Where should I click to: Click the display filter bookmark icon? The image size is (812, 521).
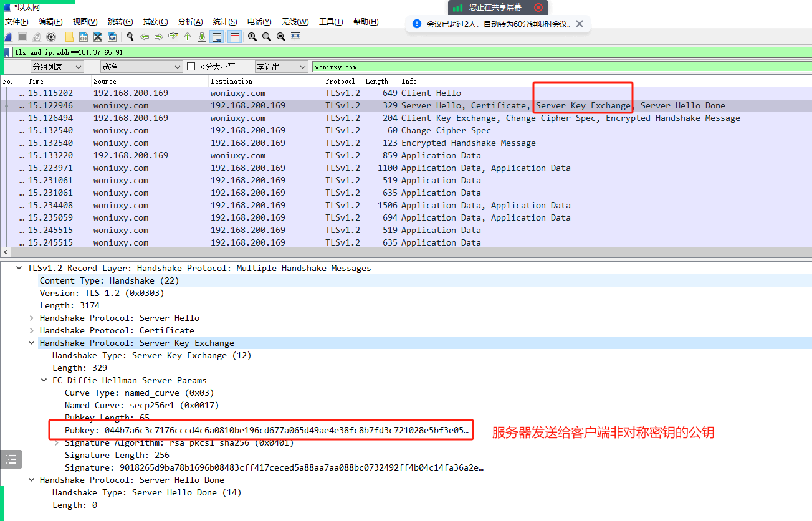click(7, 52)
